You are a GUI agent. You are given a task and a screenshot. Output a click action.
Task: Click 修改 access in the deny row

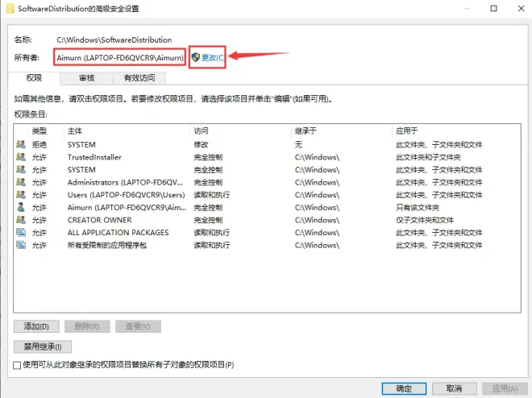click(201, 144)
